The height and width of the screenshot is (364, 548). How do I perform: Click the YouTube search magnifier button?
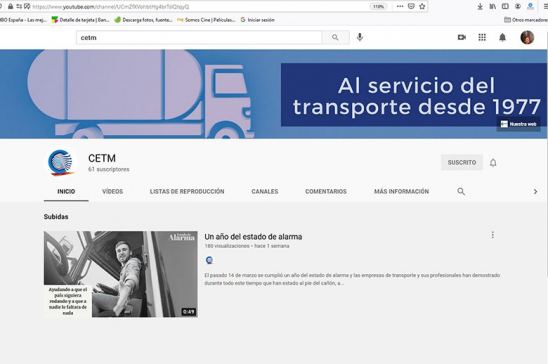point(335,37)
